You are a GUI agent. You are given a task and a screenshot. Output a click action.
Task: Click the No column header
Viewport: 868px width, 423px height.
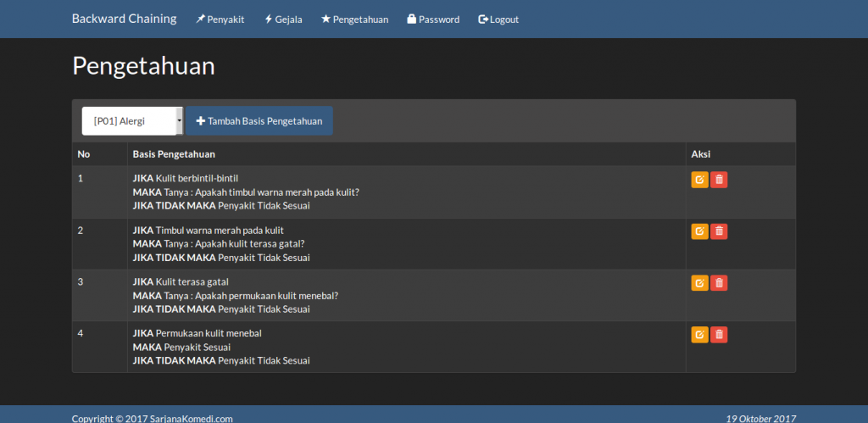84,154
